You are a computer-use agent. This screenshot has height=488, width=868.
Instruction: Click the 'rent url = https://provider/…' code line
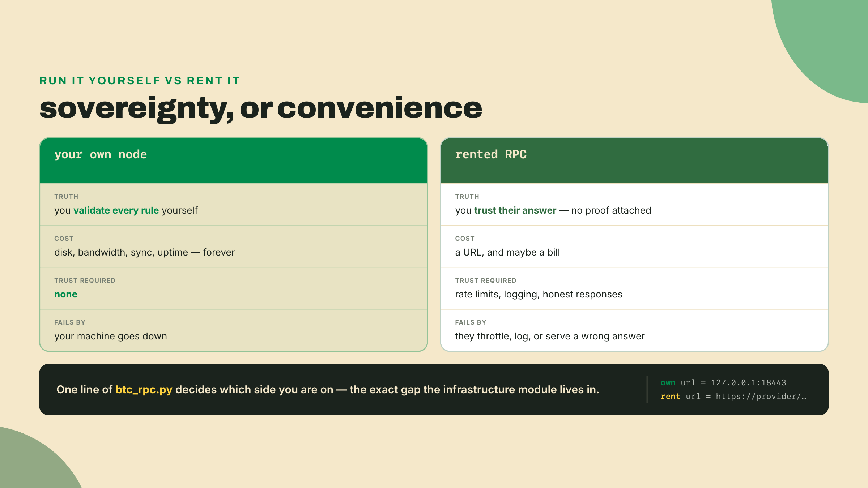(733, 396)
